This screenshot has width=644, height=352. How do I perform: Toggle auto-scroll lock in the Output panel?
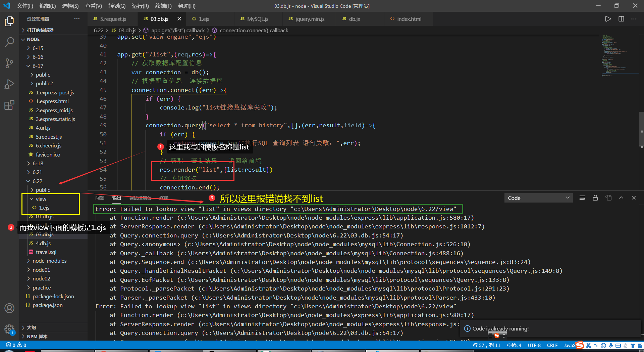pos(595,198)
